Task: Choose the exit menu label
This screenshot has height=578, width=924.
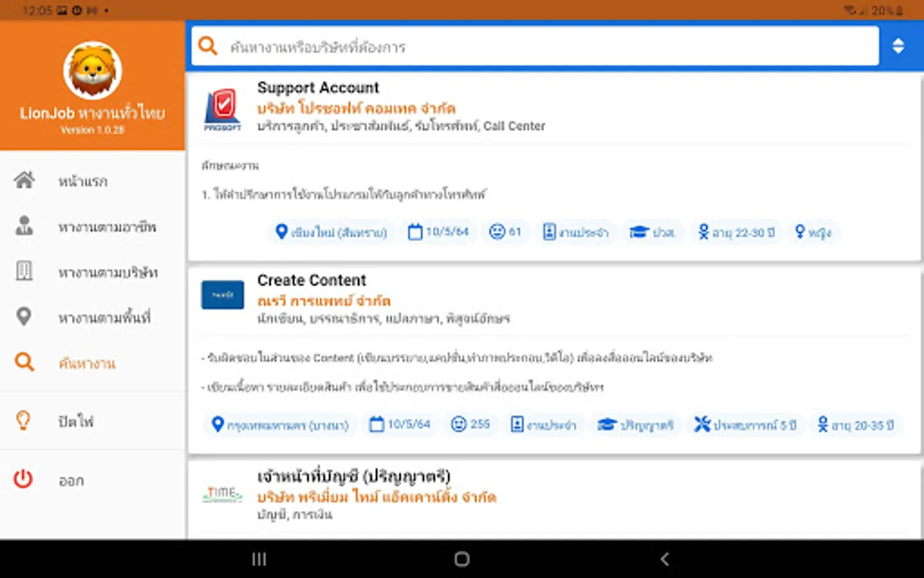Action: click(x=71, y=481)
